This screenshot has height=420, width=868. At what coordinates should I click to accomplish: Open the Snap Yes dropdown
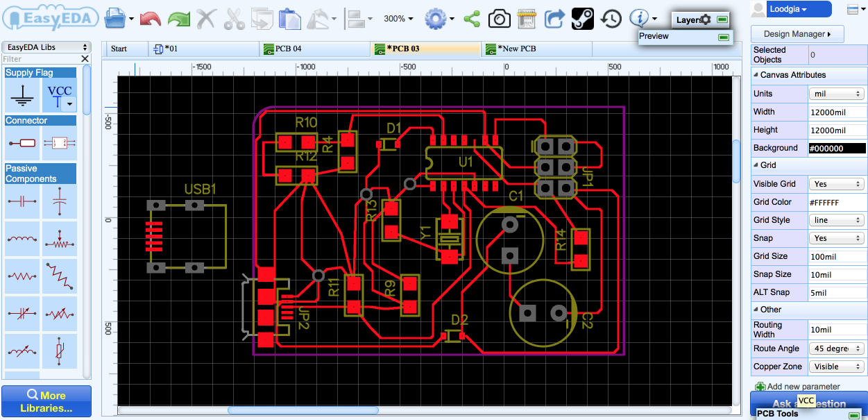(837, 238)
